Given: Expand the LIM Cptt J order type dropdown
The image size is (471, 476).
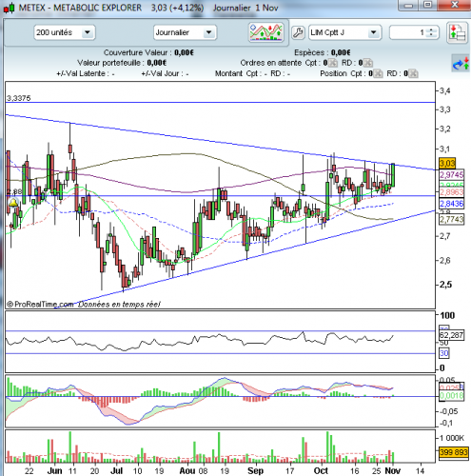Looking at the screenshot, I should coord(373,32).
